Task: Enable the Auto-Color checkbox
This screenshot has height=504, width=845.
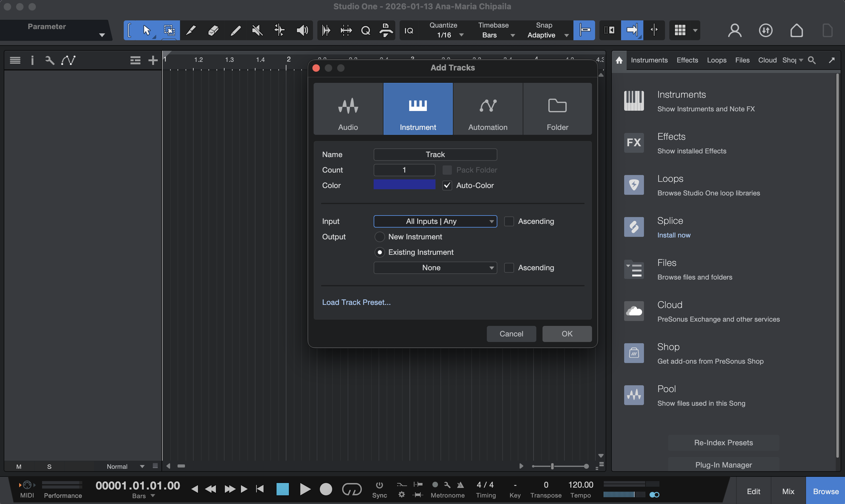Action: (x=447, y=186)
